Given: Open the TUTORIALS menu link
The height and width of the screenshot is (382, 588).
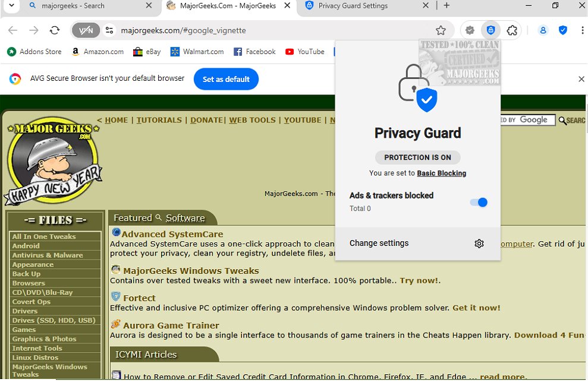Looking at the screenshot, I should coord(159,121).
